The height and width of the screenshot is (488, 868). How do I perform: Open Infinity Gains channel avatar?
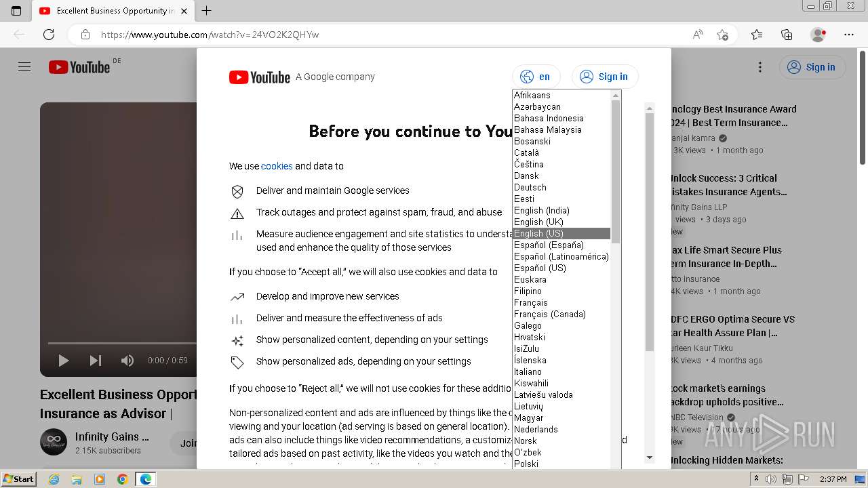click(54, 443)
